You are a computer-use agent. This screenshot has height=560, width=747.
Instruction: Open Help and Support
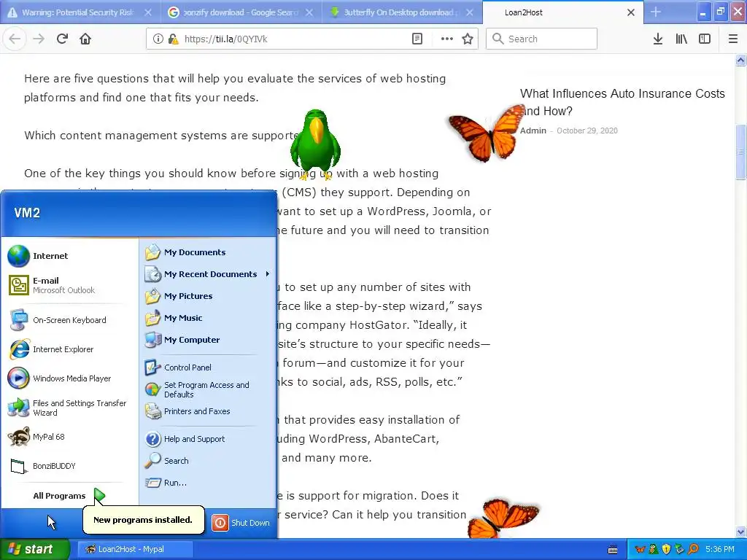pyautogui.click(x=208, y=439)
